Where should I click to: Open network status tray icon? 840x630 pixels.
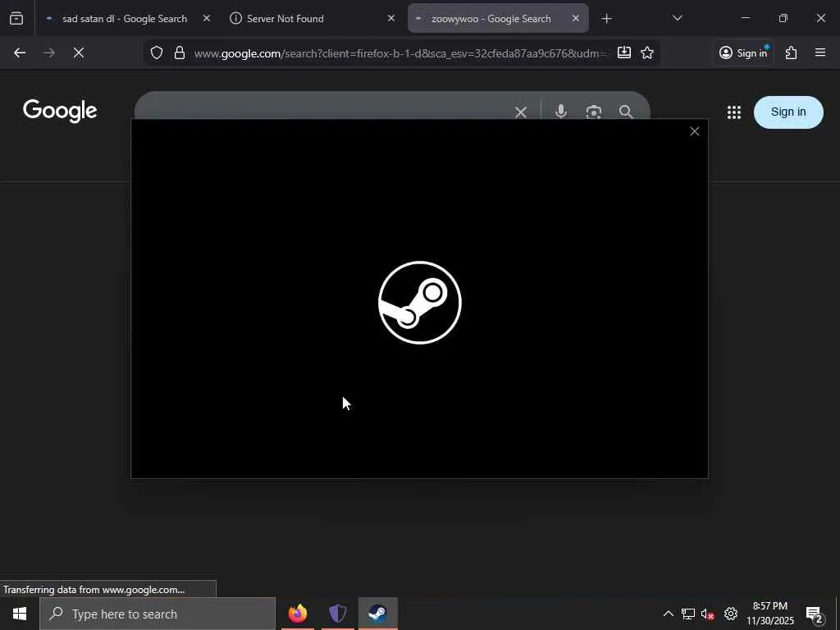click(688, 614)
